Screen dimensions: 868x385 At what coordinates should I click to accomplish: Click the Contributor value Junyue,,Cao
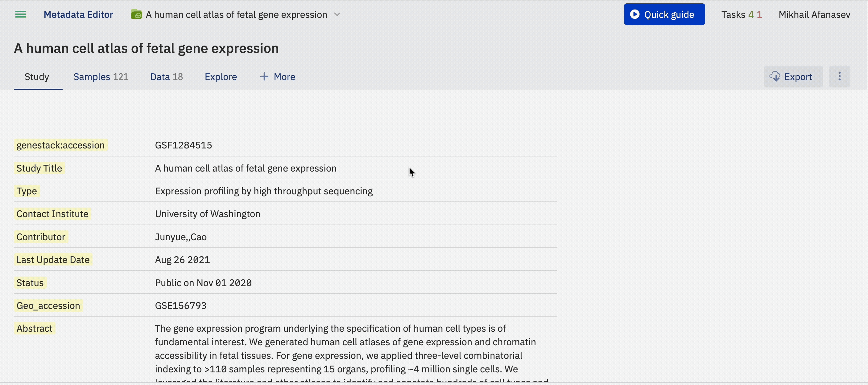pos(181,237)
